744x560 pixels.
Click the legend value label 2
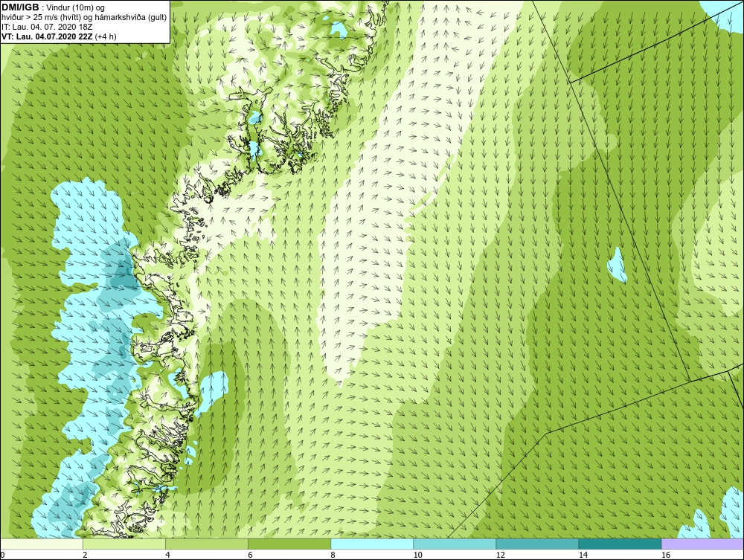click(85, 555)
